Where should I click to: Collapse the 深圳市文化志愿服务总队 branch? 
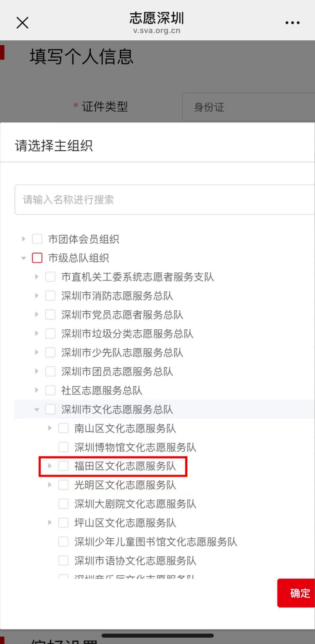(x=37, y=409)
